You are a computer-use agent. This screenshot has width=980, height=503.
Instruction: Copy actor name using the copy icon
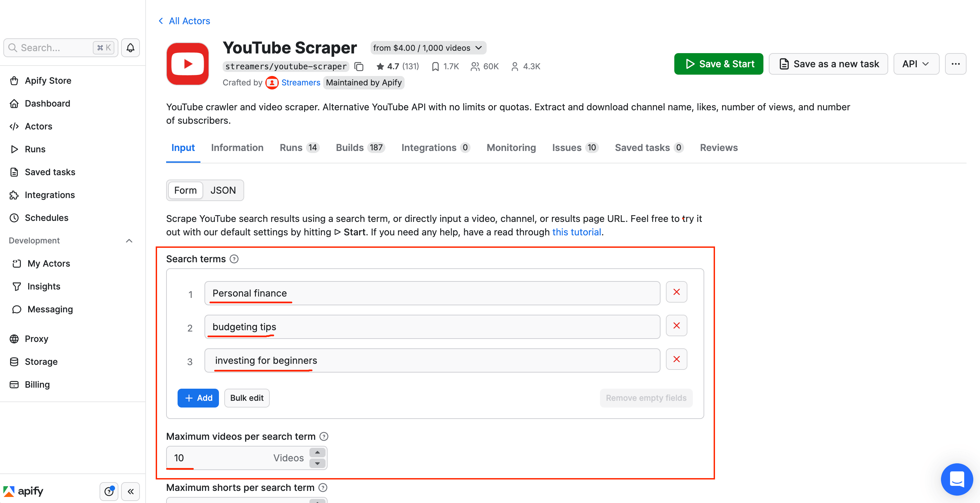359,66
